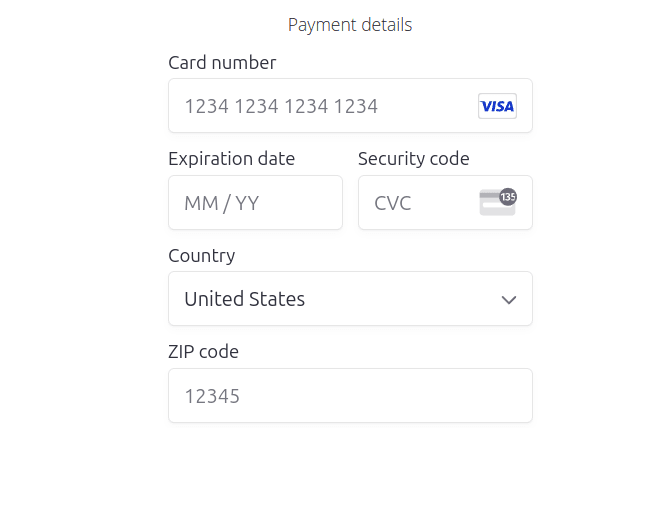Click the Card number label
The image size is (653, 514).
pos(222,62)
